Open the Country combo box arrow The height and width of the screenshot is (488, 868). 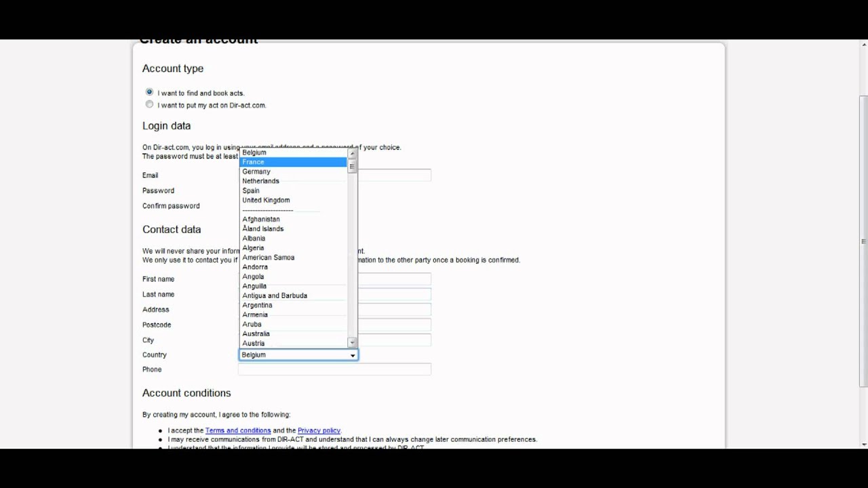coord(352,355)
